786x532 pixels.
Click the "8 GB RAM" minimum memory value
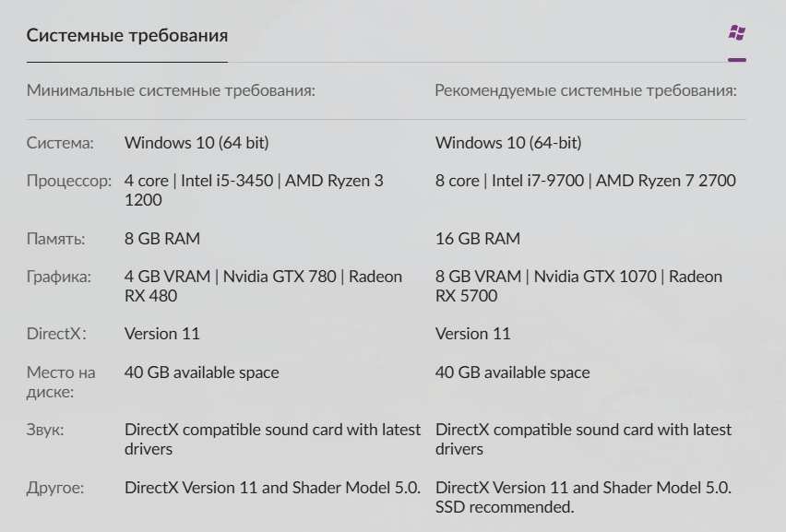pos(162,239)
